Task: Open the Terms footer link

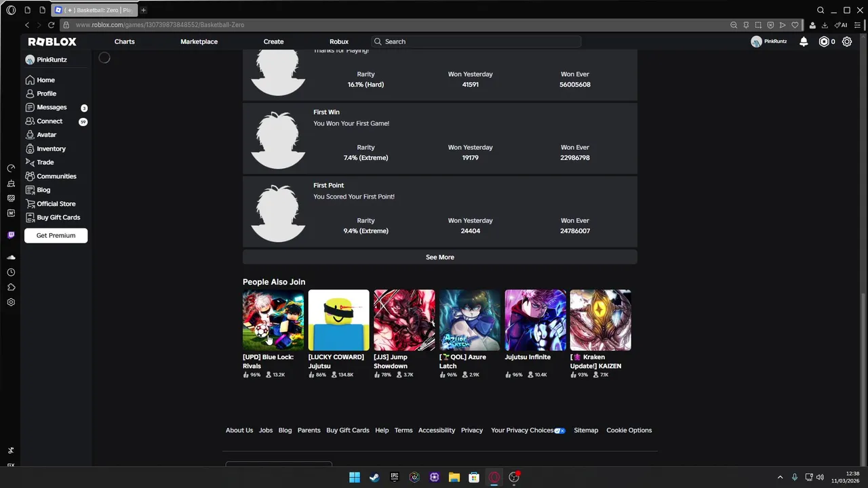Action: tap(403, 430)
